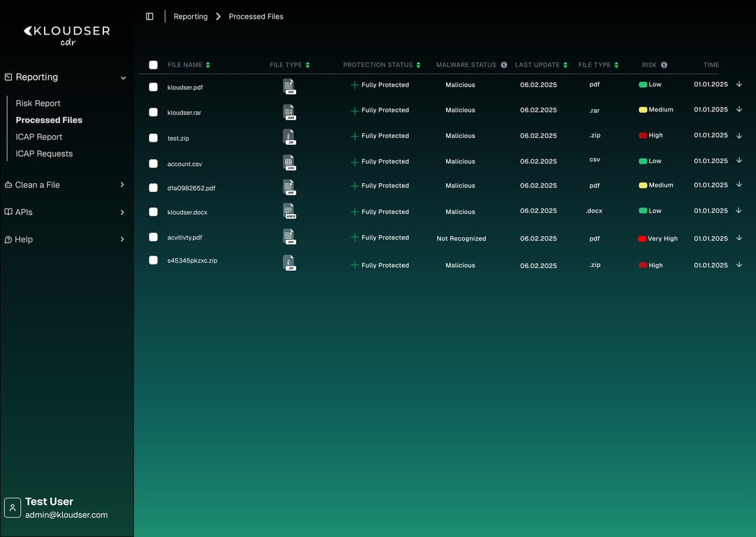Expand the Clean a File section
This screenshot has width=756, height=537.
point(122,185)
